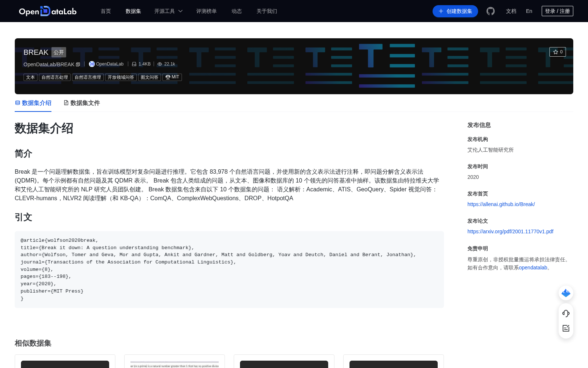Click the BREAK dataset title
Image resolution: width=588 pixels, height=368 pixels.
pyautogui.click(x=36, y=52)
